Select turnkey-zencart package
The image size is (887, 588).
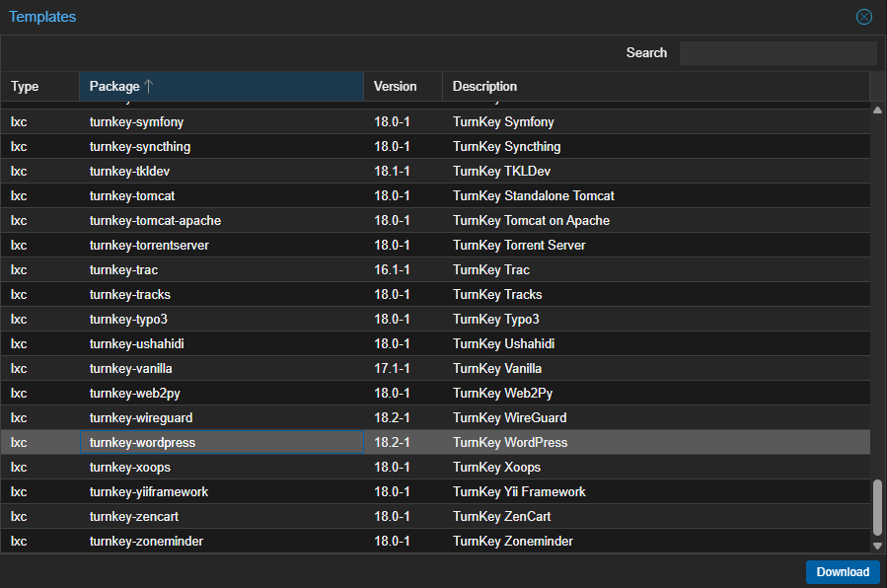click(x=133, y=517)
